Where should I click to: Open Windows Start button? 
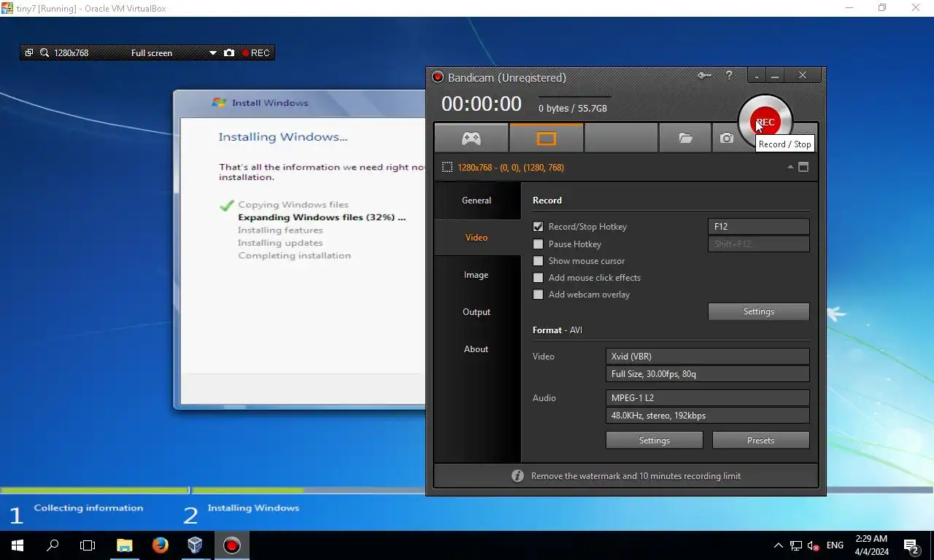coord(18,545)
